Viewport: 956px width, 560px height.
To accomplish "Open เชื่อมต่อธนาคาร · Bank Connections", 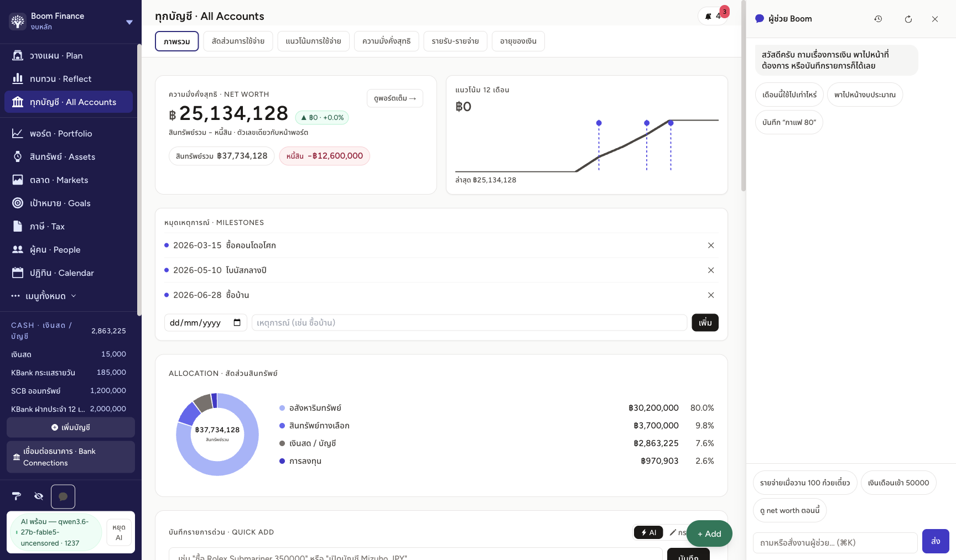I will click(71, 457).
